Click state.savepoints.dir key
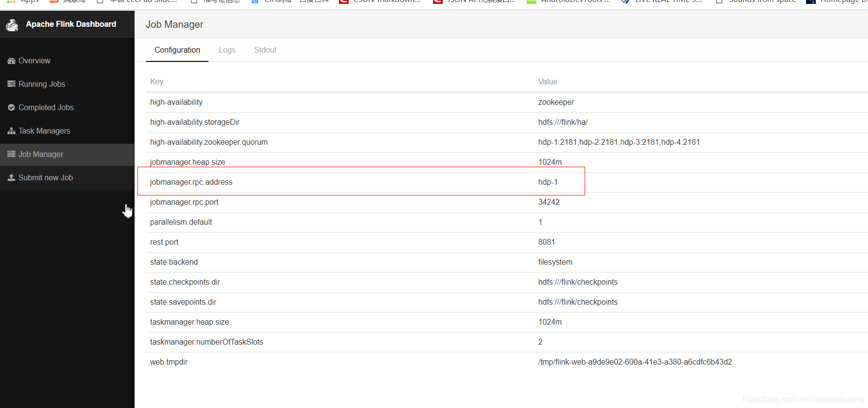The image size is (868, 408). click(183, 302)
